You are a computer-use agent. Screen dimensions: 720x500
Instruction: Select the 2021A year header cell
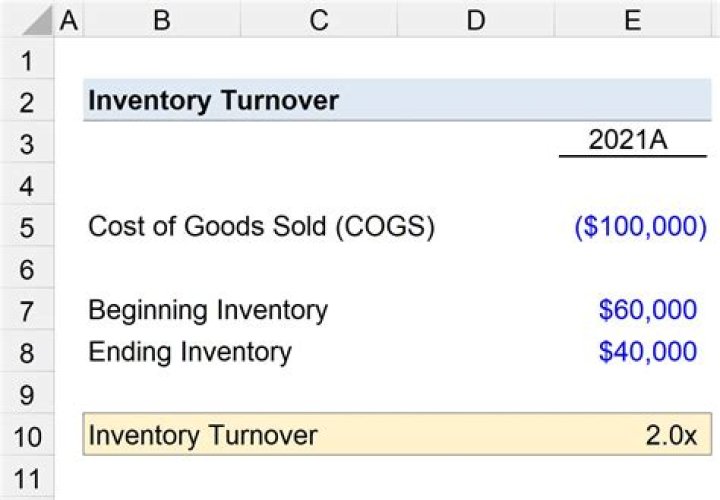632,141
